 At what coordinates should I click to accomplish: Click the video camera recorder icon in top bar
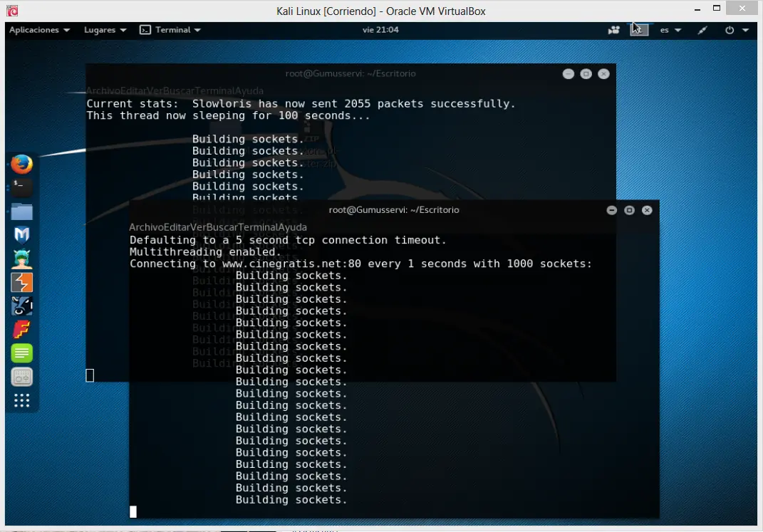click(x=613, y=30)
